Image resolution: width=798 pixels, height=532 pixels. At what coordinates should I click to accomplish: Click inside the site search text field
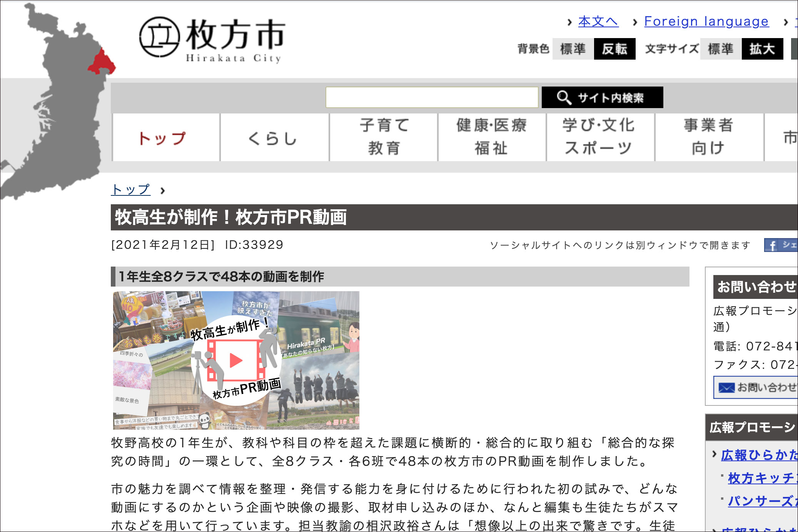pos(432,97)
